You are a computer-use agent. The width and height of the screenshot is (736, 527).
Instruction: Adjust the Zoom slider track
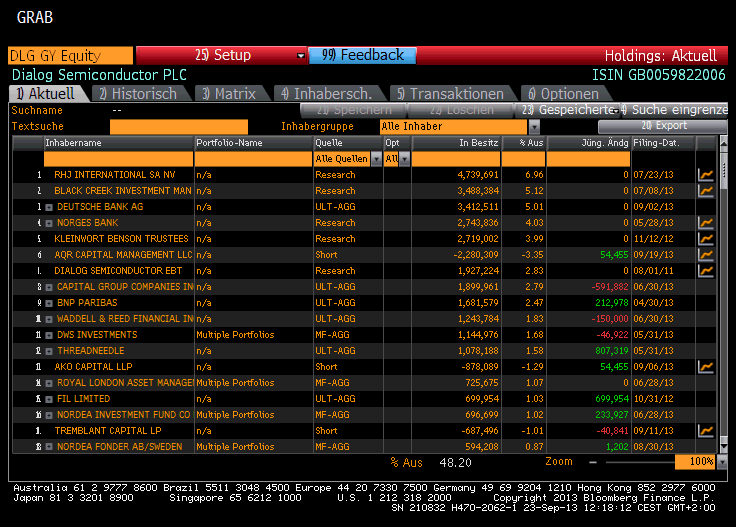click(640, 462)
